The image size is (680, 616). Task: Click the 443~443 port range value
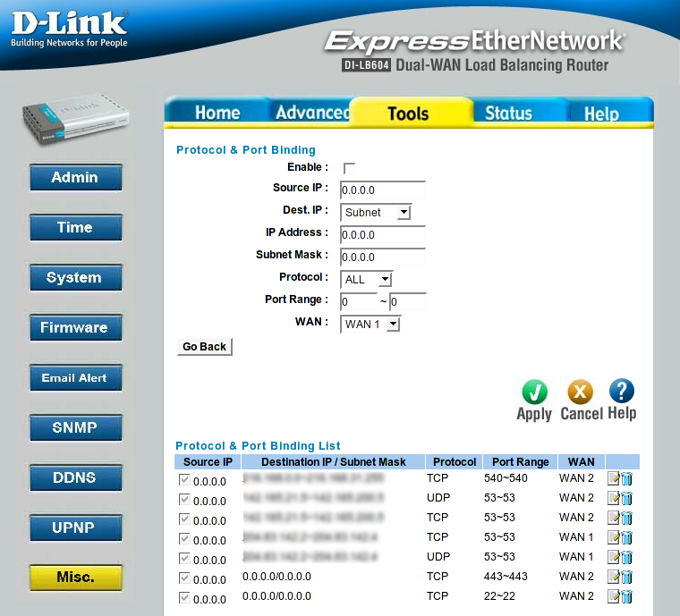(506, 577)
